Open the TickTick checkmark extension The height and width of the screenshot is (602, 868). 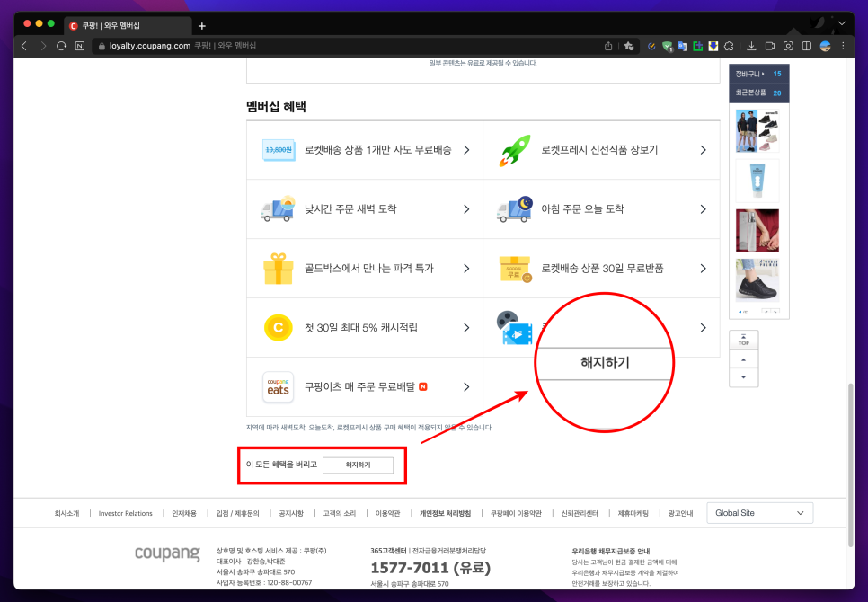click(x=651, y=47)
